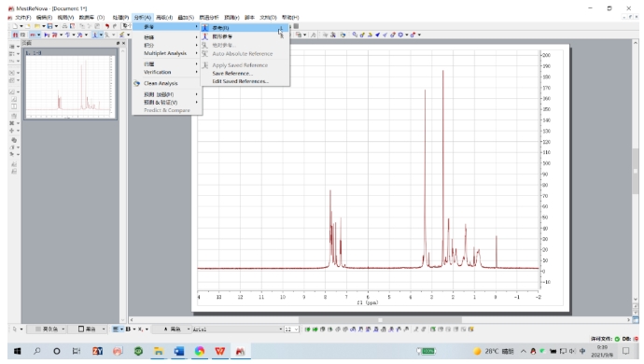Close the Pages panel with its X
Image resolution: width=644 pixels, height=364 pixels.
point(123,43)
